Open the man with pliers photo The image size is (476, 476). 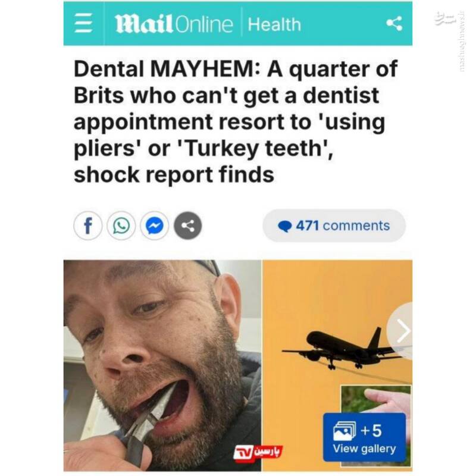[162, 366]
